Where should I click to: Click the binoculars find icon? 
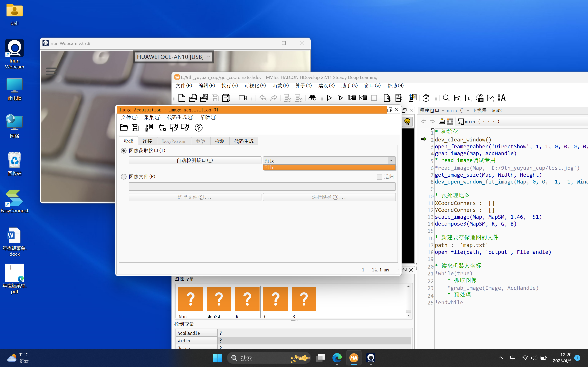click(x=312, y=98)
